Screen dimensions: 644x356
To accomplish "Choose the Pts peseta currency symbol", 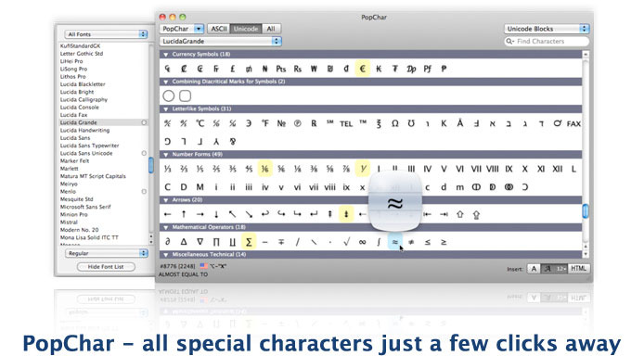I will 281,69.
